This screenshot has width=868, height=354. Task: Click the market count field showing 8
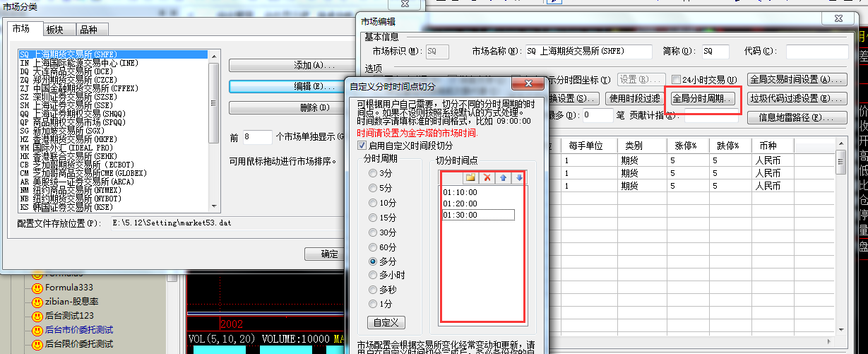tap(257, 136)
